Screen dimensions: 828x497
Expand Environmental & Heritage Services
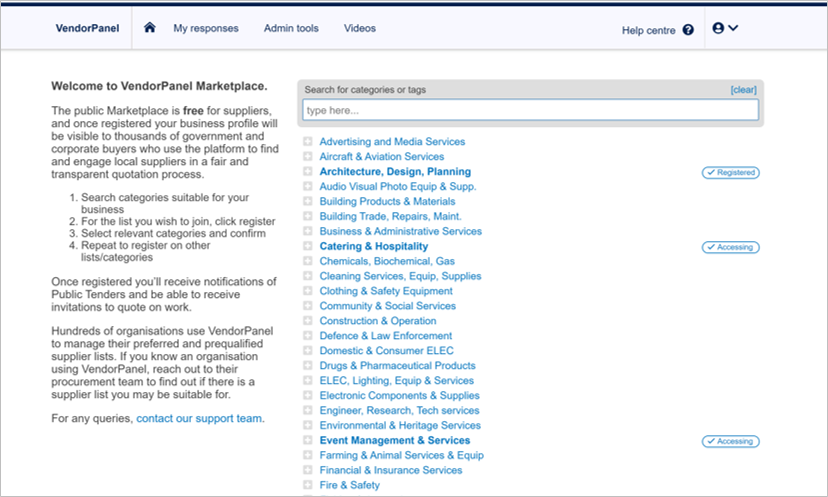click(x=308, y=425)
